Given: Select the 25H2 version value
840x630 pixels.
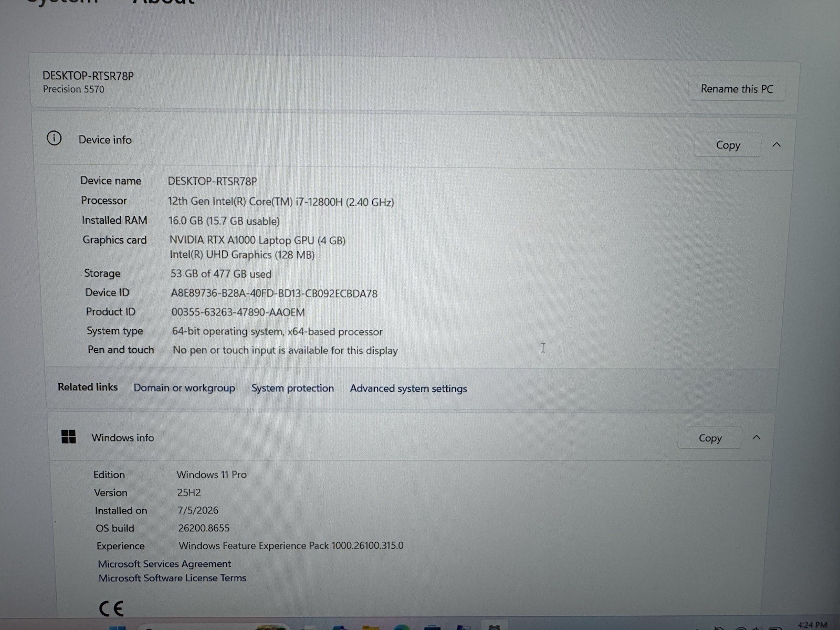Looking at the screenshot, I should (189, 492).
